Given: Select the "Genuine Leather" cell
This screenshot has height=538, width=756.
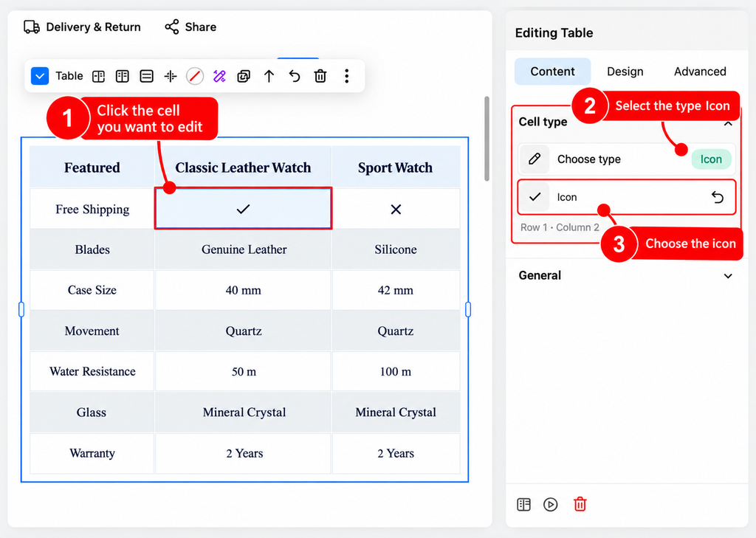Looking at the screenshot, I should click(243, 249).
